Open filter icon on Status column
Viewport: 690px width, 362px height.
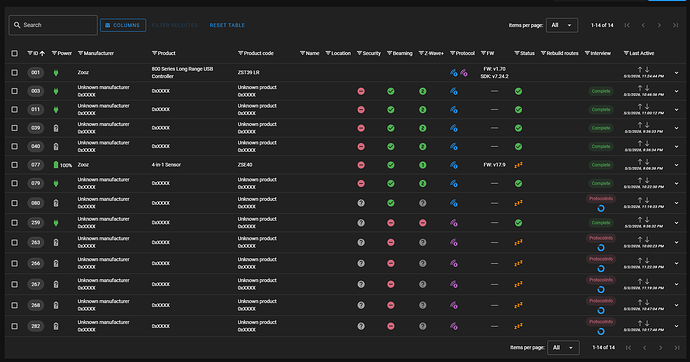coord(517,53)
